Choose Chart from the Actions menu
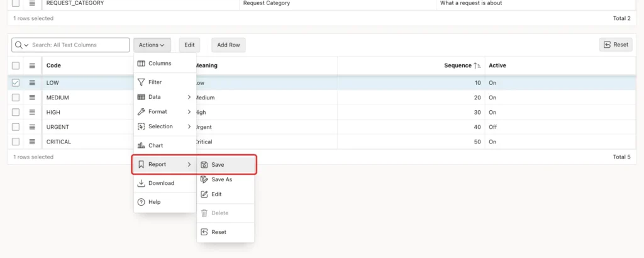 click(x=165, y=145)
